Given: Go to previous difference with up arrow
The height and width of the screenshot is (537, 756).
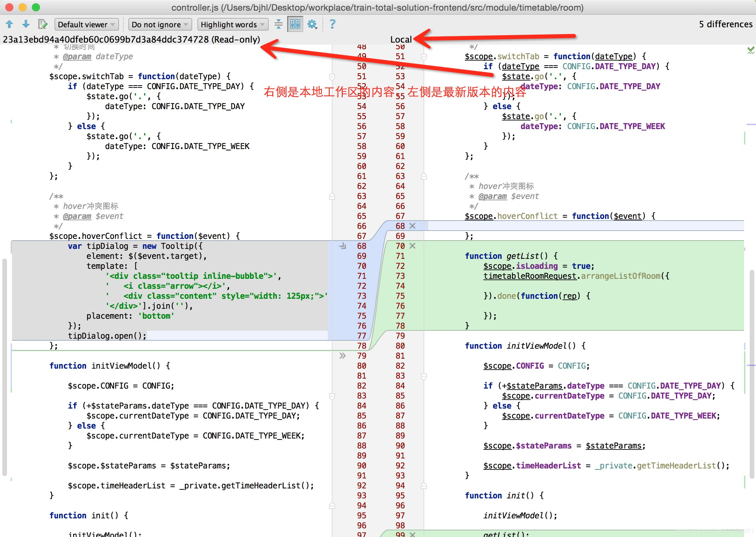Looking at the screenshot, I should point(9,24).
